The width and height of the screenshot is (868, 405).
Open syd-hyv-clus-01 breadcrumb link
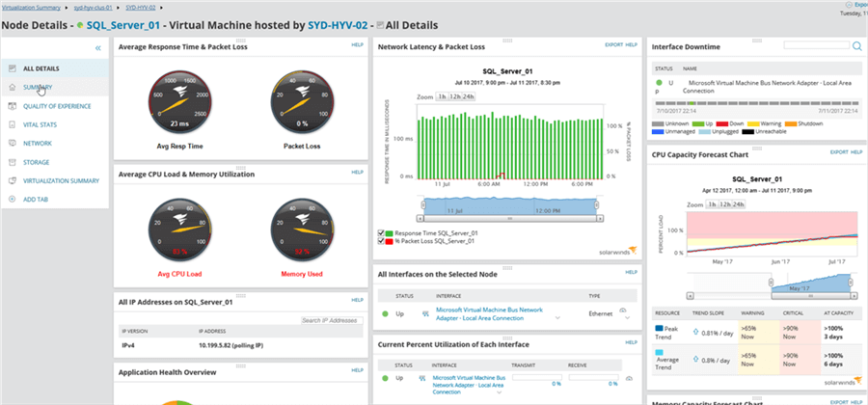[95, 8]
